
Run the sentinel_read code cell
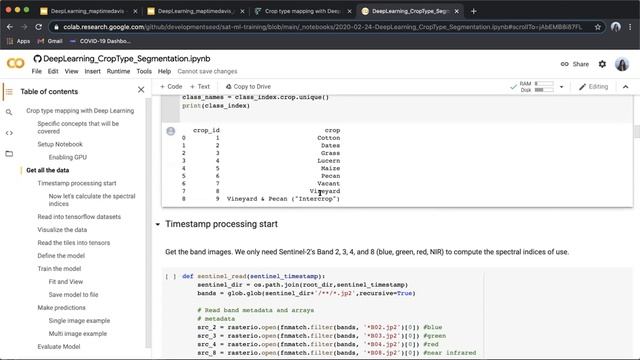pos(171,276)
